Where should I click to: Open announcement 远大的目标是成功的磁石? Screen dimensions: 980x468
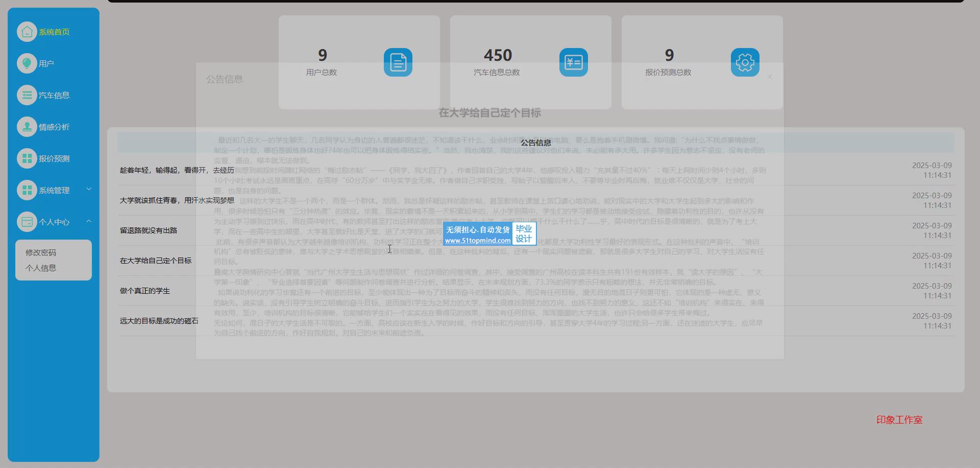click(159, 321)
